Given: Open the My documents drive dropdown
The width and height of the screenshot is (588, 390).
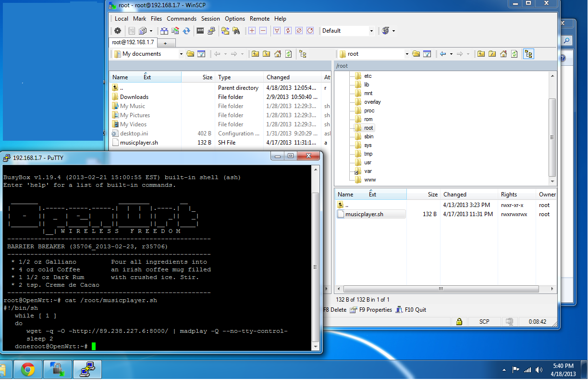Looking at the screenshot, I should 181,54.
